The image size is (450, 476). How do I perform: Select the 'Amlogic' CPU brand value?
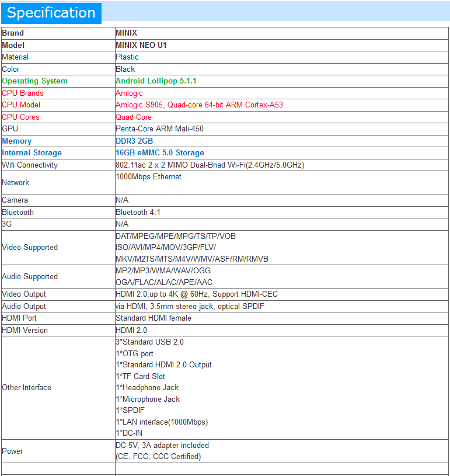pos(129,93)
